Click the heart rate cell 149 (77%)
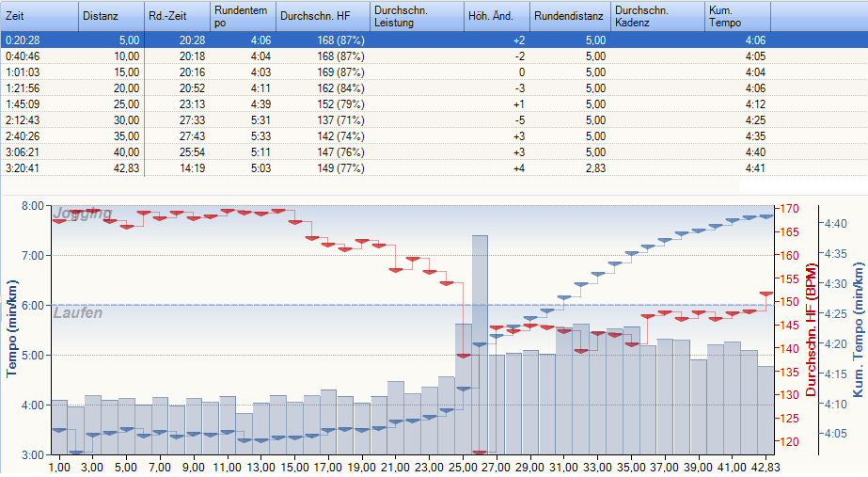The width and height of the screenshot is (868, 477). click(340, 167)
